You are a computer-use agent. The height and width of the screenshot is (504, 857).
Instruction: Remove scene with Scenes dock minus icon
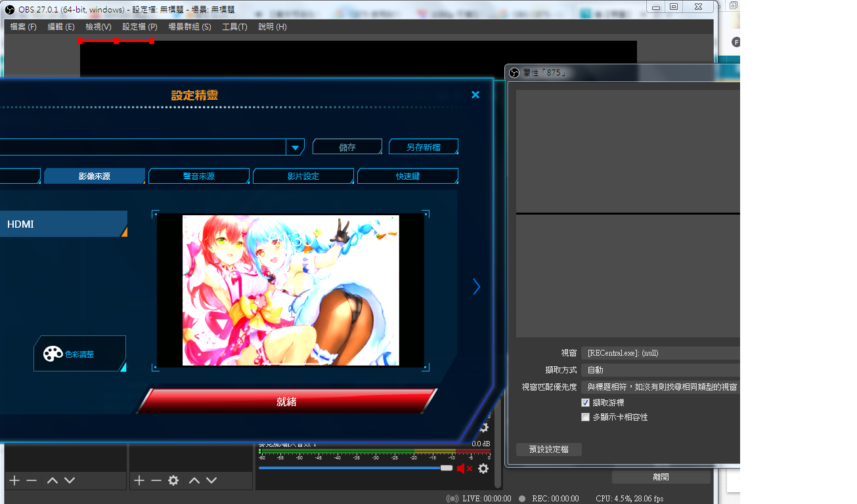(32, 480)
